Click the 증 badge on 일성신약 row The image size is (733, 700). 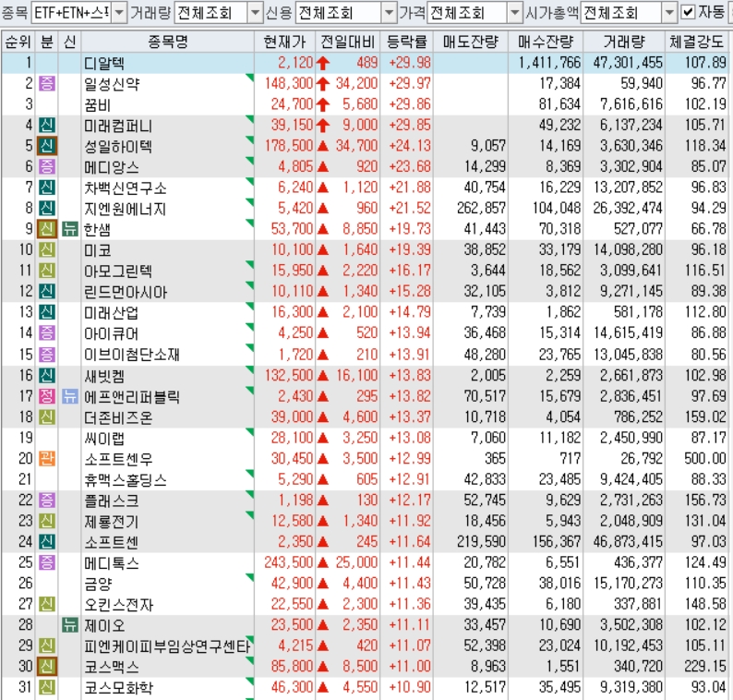(x=47, y=84)
